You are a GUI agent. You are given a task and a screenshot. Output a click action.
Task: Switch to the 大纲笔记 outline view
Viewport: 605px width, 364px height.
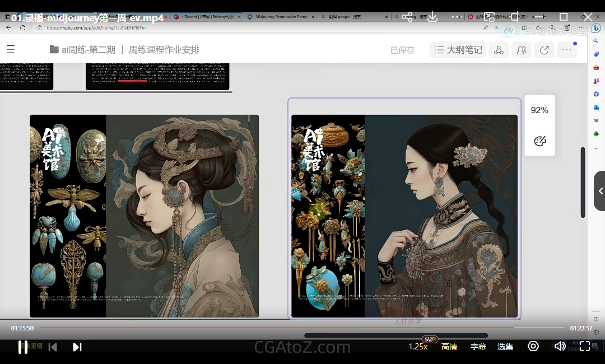pyautogui.click(x=458, y=50)
